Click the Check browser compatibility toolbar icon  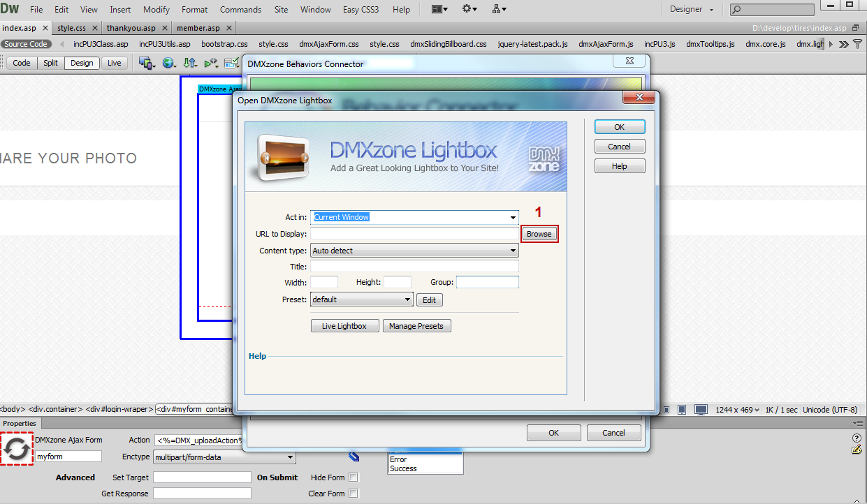[232, 63]
